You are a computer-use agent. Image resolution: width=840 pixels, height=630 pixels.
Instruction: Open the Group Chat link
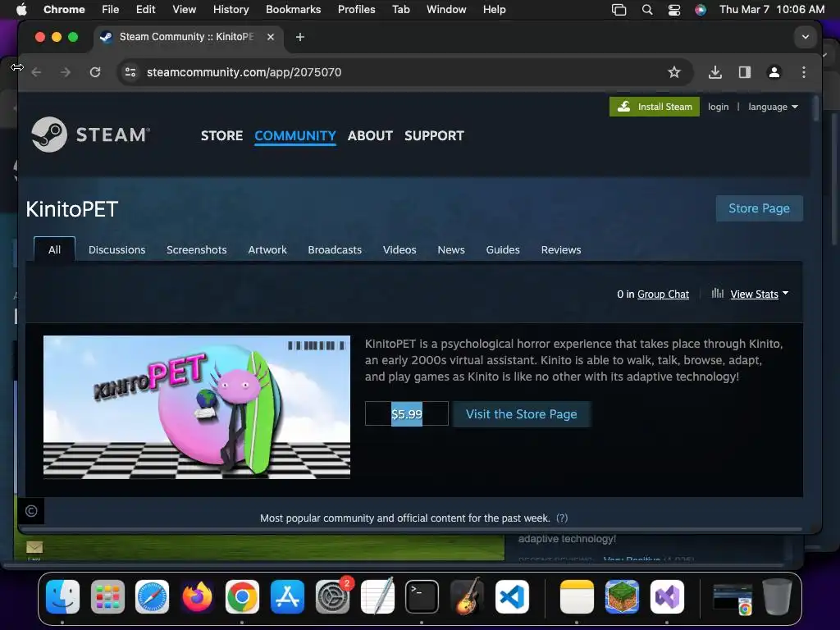coord(663,294)
